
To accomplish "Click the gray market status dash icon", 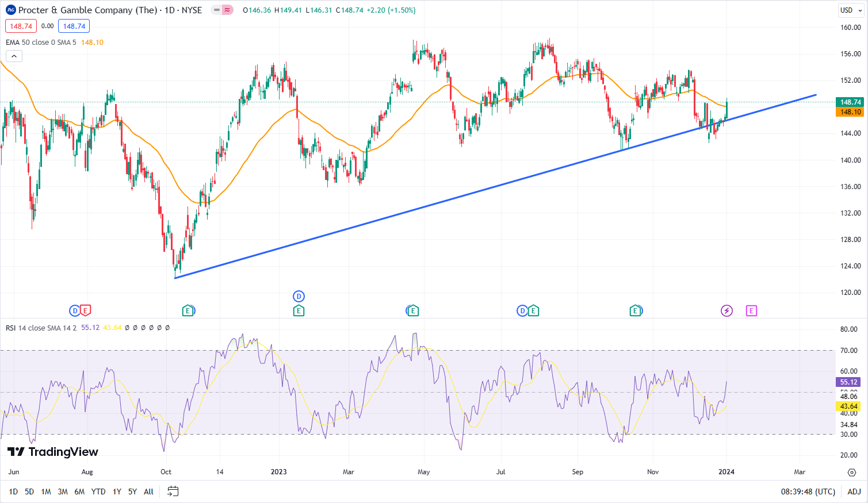I will pyautogui.click(x=216, y=10).
